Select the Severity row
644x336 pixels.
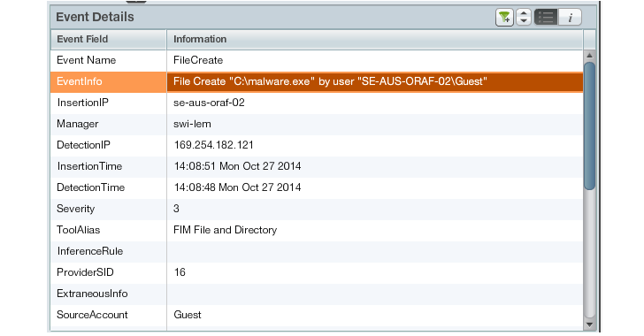pyautogui.click(x=317, y=209)
